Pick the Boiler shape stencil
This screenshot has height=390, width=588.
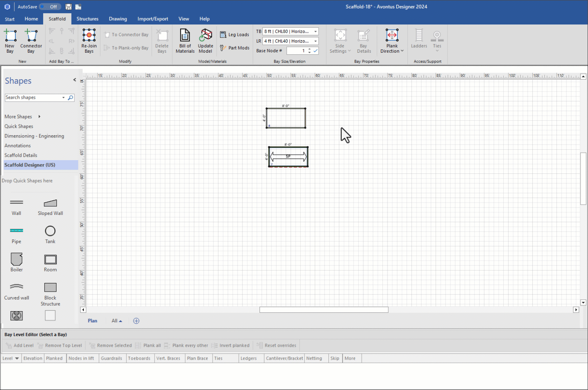pyautogui.click(x=17, y=260)
